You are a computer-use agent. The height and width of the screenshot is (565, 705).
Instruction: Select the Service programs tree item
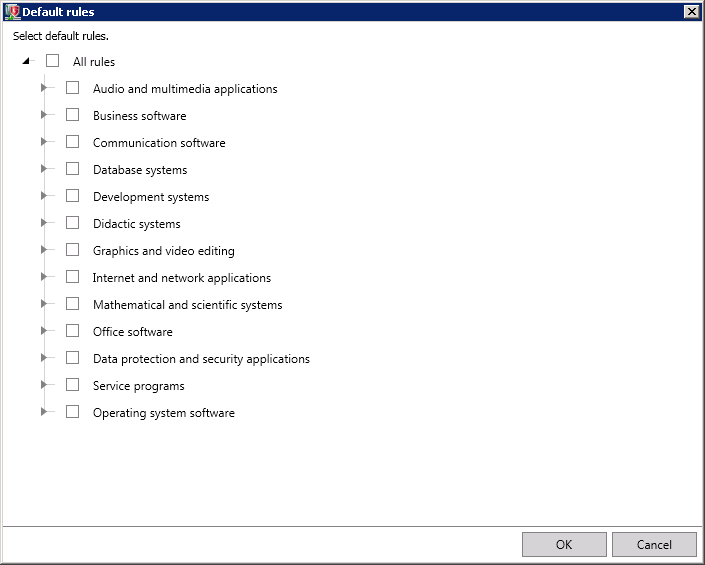pos(138,386)
